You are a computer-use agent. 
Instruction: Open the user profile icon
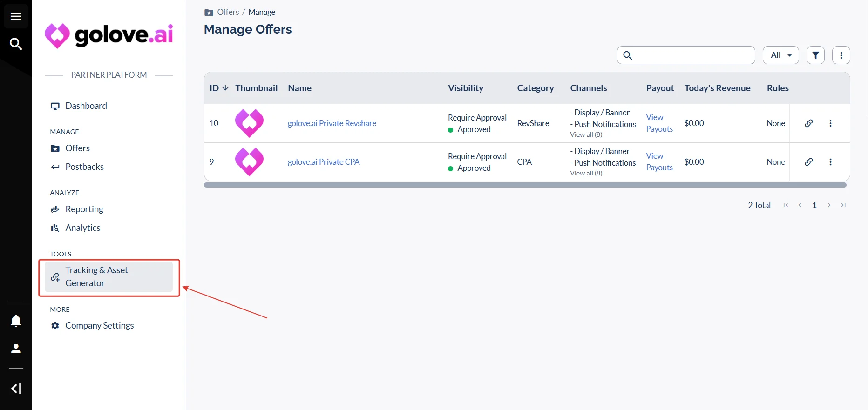(x=16, y=349)
